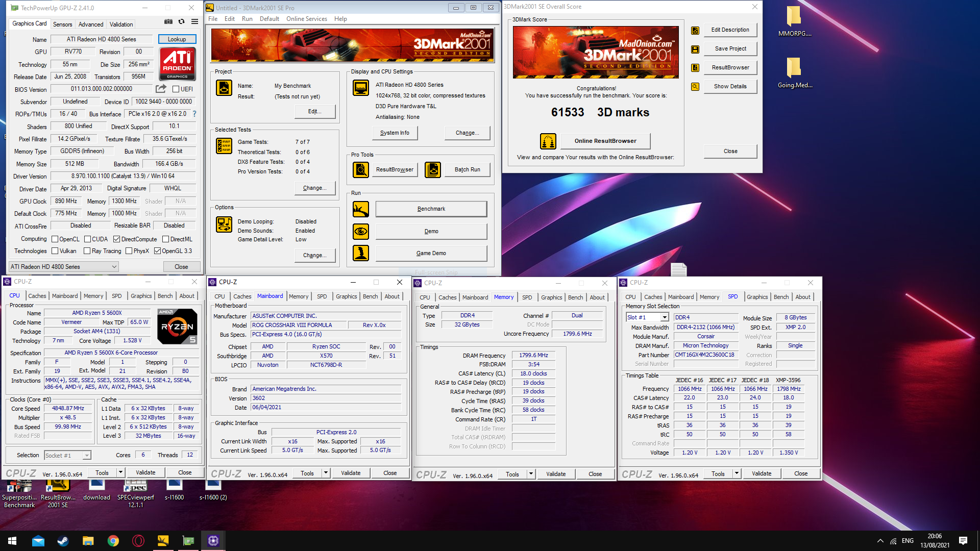Click the Online ResultBrowser button

coord(605,141)
